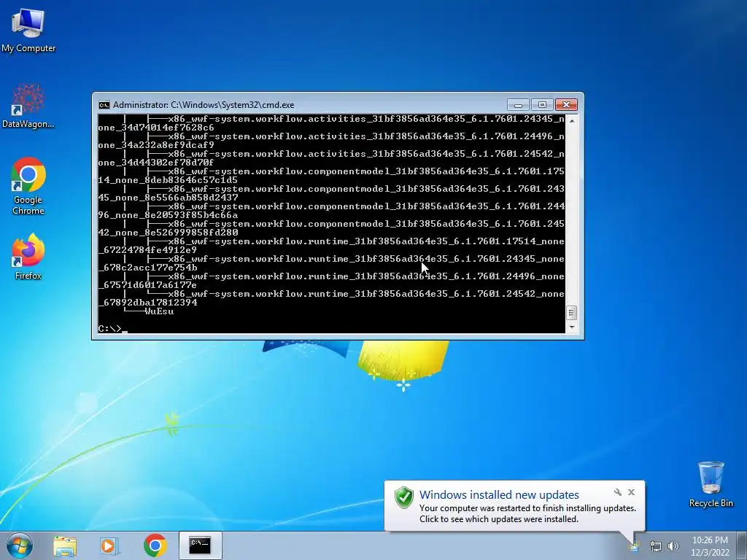Image resolution: width=747 pixels, height=560 pixels.
Task: Close the Administrator cmd.exe window
Action: point(566,105)
